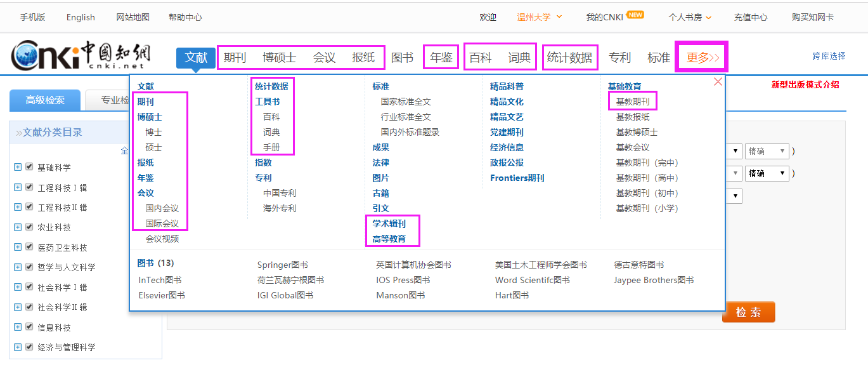
Task: Open the 跨库选择 link
Action: click(x=829, y=56)
